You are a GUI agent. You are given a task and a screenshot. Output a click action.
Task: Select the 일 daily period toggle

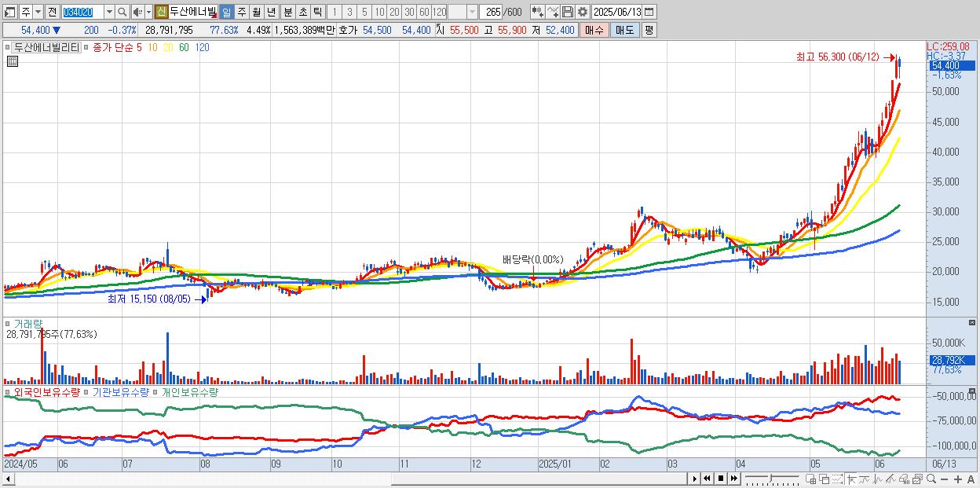[x=226, y=12]
